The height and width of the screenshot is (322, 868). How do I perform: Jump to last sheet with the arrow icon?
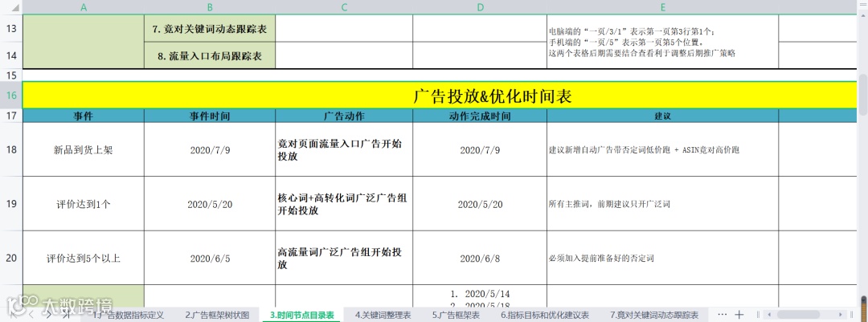(x=66, y=315)
